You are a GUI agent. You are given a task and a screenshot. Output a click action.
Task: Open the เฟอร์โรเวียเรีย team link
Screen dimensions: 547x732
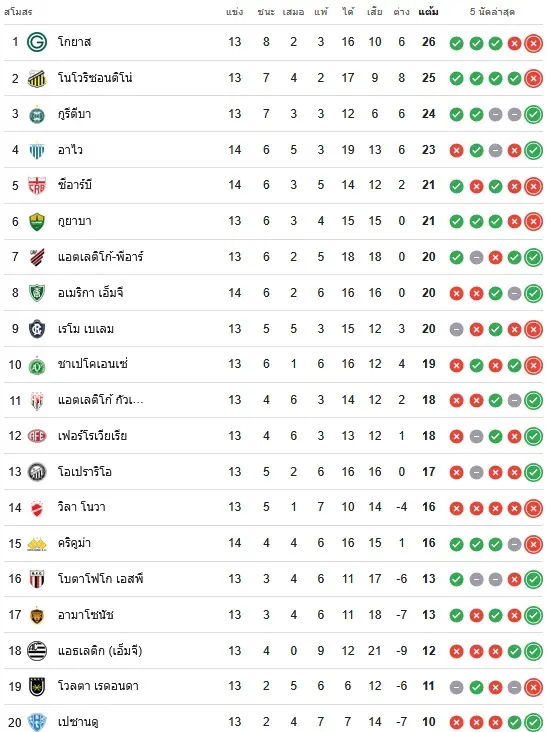[92, 436]
